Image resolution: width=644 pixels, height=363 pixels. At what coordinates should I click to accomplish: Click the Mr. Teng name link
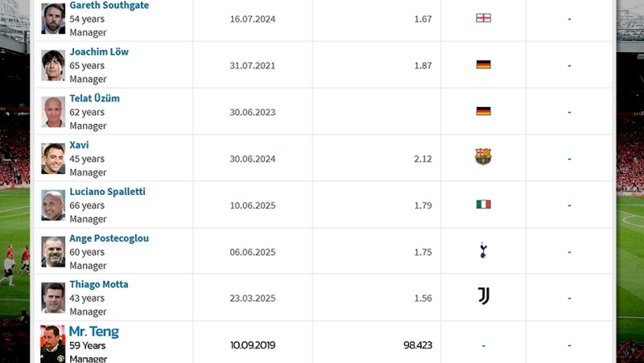click(93, 332)
